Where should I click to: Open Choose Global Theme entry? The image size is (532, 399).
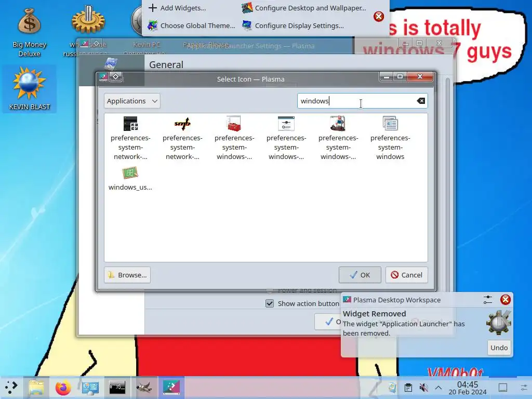coord(191,25)
